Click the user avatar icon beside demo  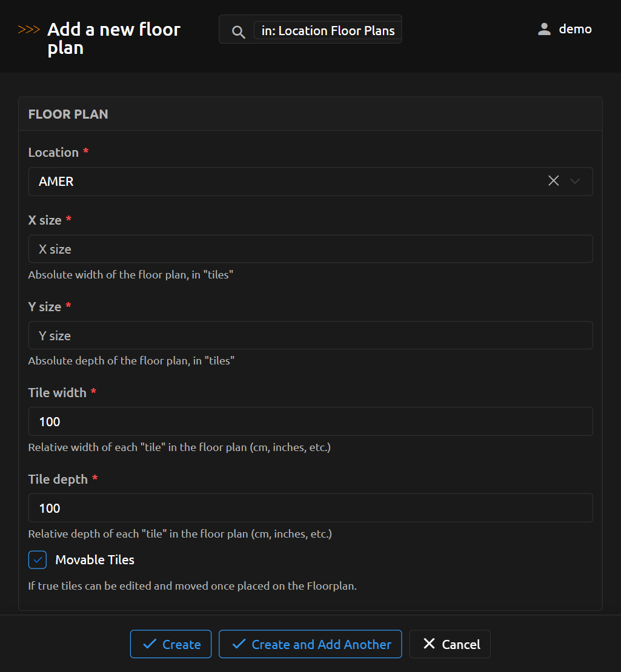(544, 29)
